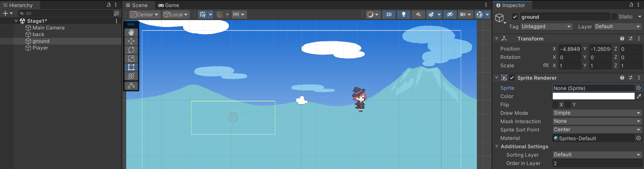Open scene camera settings icon
644x169 pixels.
point(463,14)
